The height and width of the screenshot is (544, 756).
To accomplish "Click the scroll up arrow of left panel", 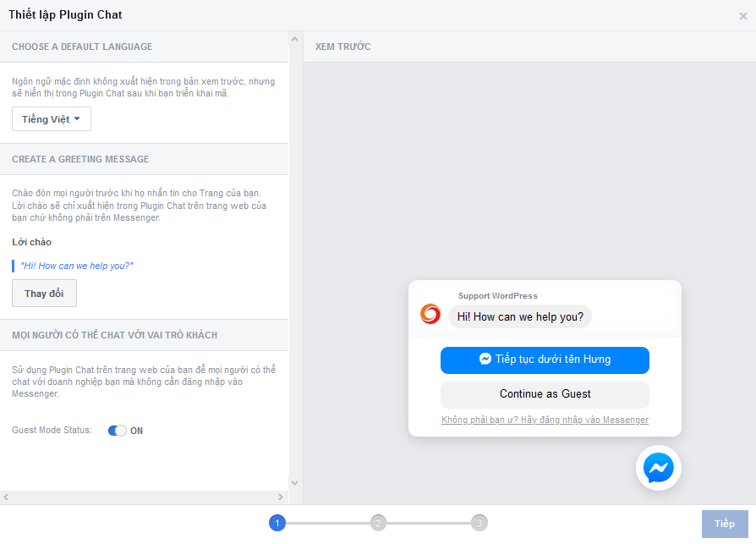I will [x=295, y=39].
